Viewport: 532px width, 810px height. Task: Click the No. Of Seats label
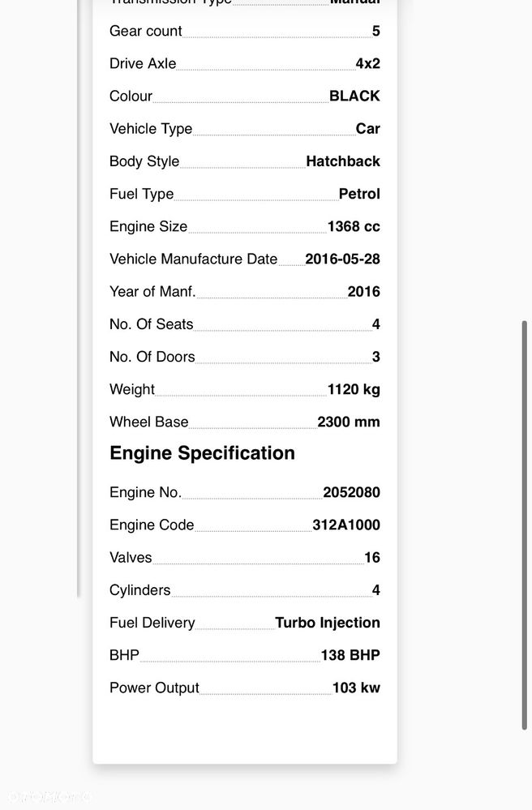point(152,324)
